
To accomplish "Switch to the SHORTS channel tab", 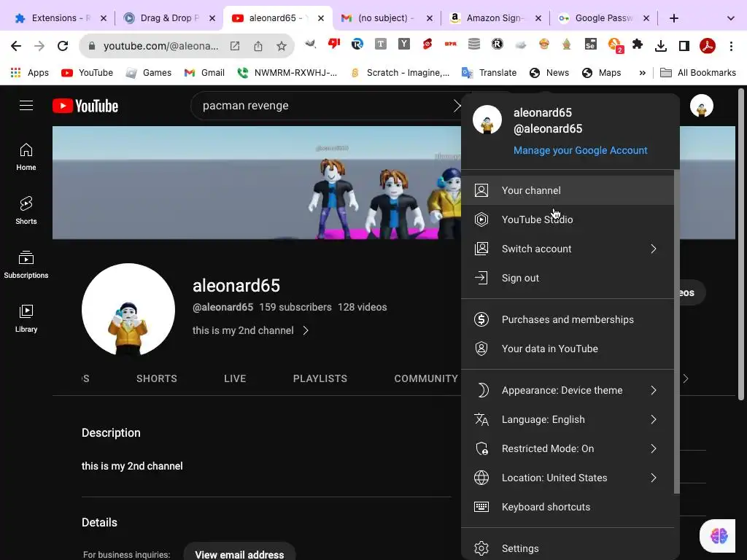I will (157, 378).
